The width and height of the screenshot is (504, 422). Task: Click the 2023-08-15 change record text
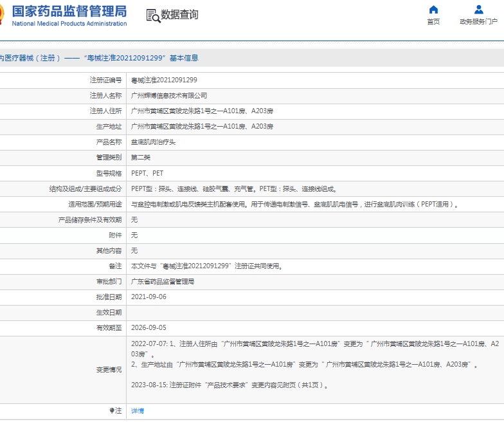point(230,385)
